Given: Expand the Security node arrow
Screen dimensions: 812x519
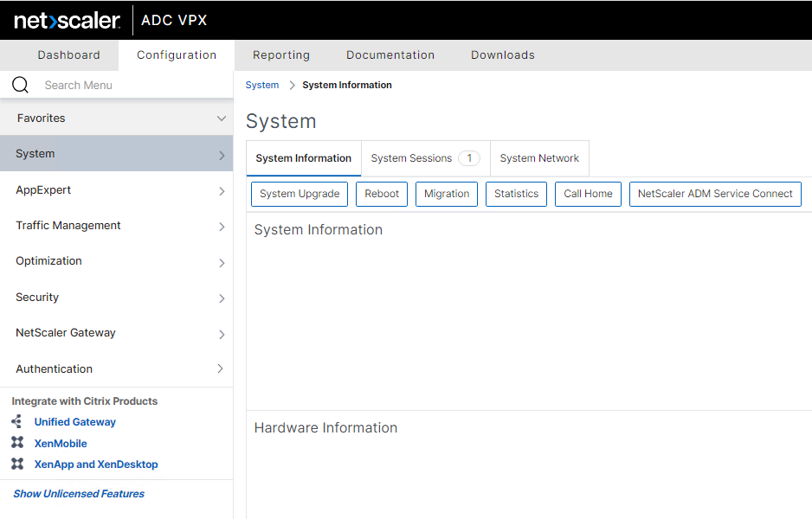Looking at the screenshot, I should click(222, 298).
